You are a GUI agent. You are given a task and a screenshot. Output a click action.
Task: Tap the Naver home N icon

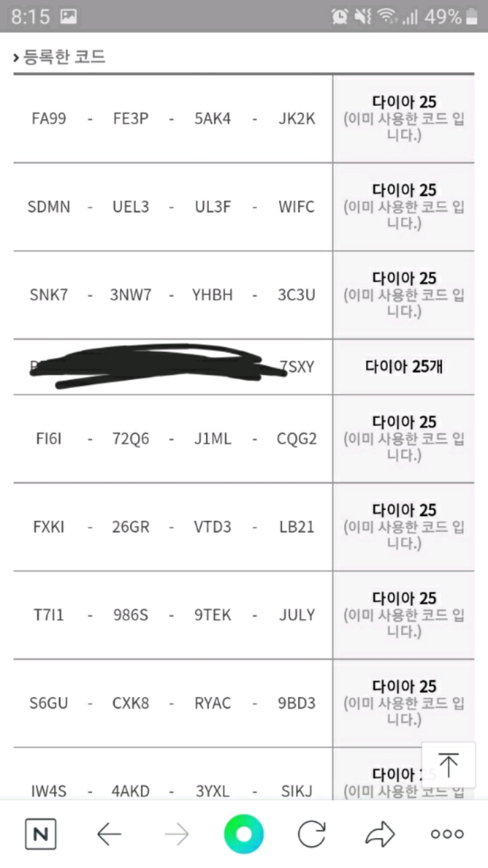pos(40,834)
